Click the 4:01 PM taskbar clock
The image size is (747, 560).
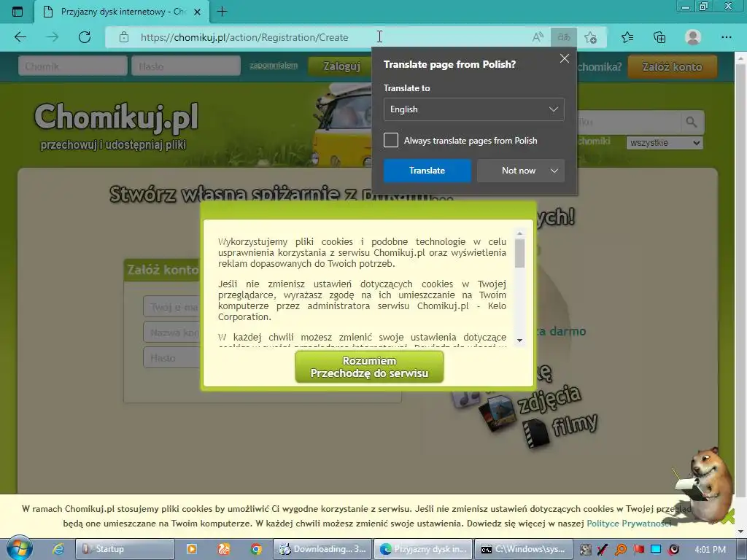710,549
